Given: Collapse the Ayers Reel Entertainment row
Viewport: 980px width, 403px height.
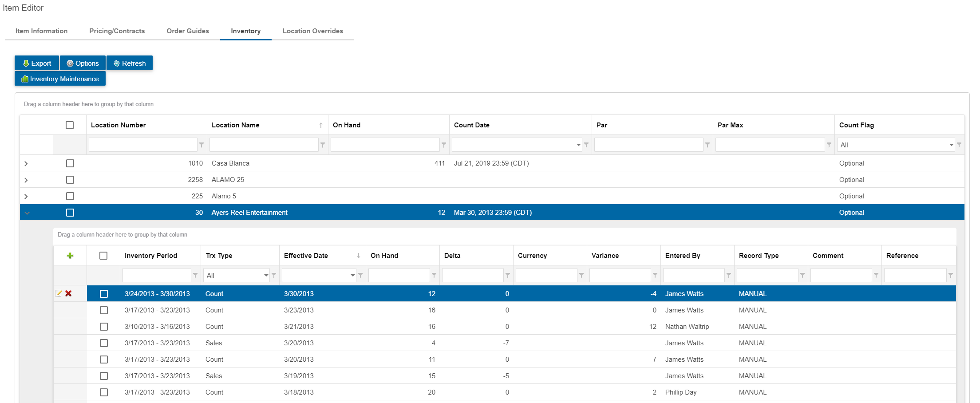Looking at the screenshot, I should click(27, 213).
